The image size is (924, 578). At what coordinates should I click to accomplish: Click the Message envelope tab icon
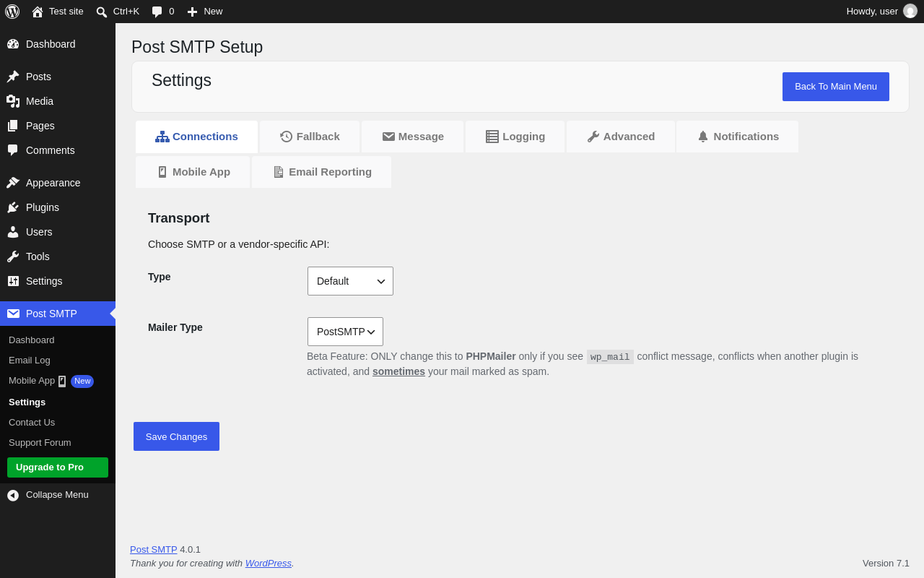coord(388,137)
